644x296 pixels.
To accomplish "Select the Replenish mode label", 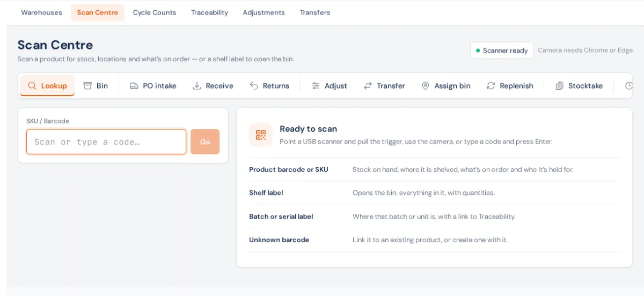I will click(x=516, y=86).
